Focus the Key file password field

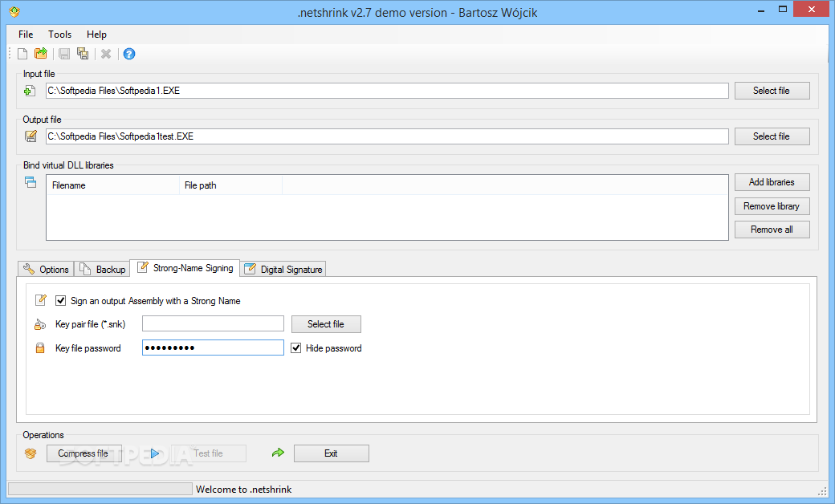tap(213, 348)
